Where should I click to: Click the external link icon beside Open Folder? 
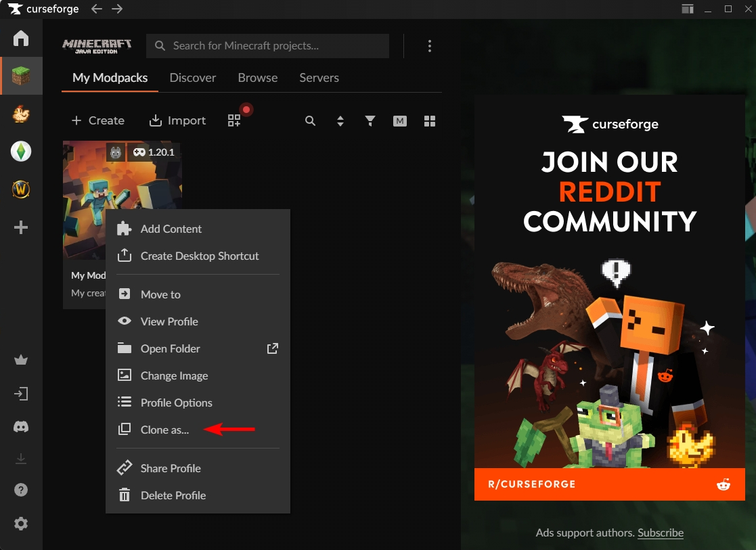(272, 348)
